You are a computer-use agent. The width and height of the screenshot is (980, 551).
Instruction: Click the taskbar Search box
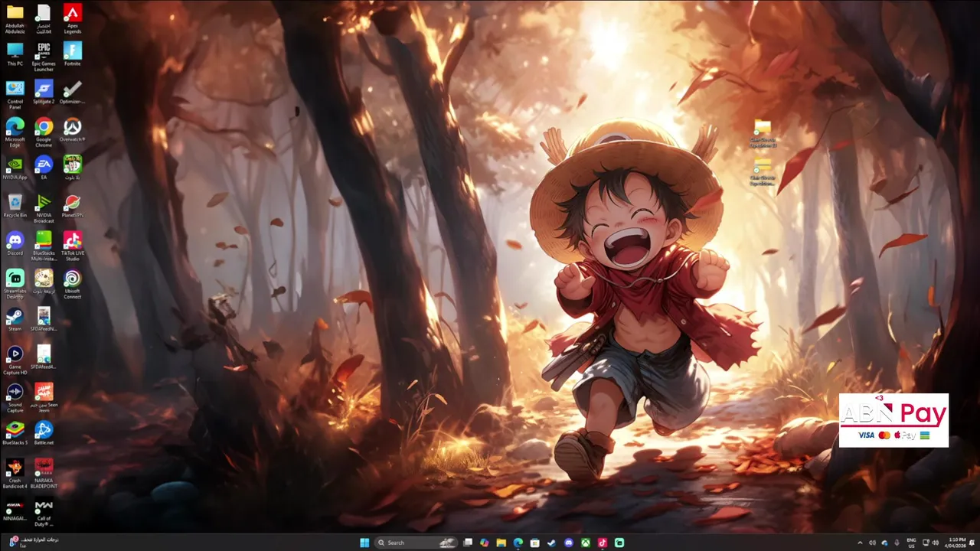click(x=416, y=543)
